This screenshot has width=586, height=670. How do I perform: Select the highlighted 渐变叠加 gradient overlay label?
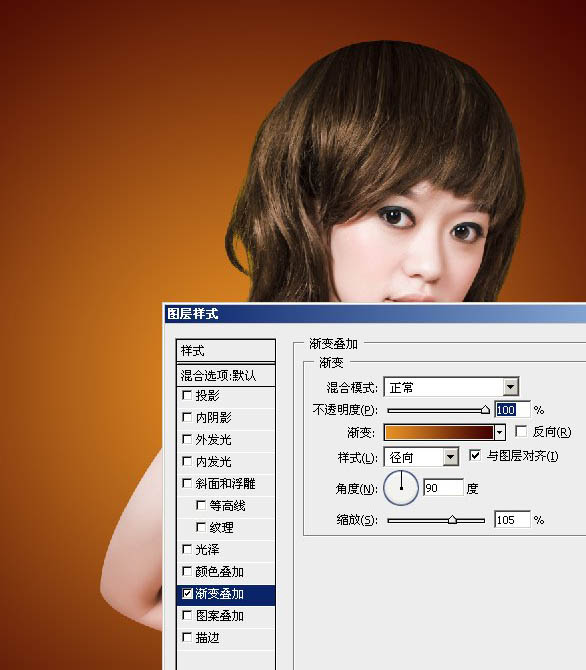(x=219, y=594)
